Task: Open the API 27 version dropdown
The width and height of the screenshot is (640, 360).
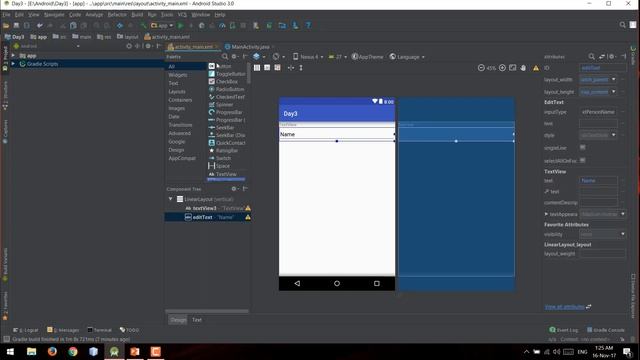Action: 338,56
